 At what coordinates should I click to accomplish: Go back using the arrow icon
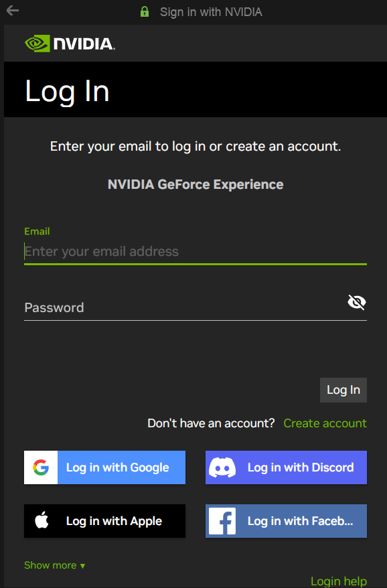point(12,11)
